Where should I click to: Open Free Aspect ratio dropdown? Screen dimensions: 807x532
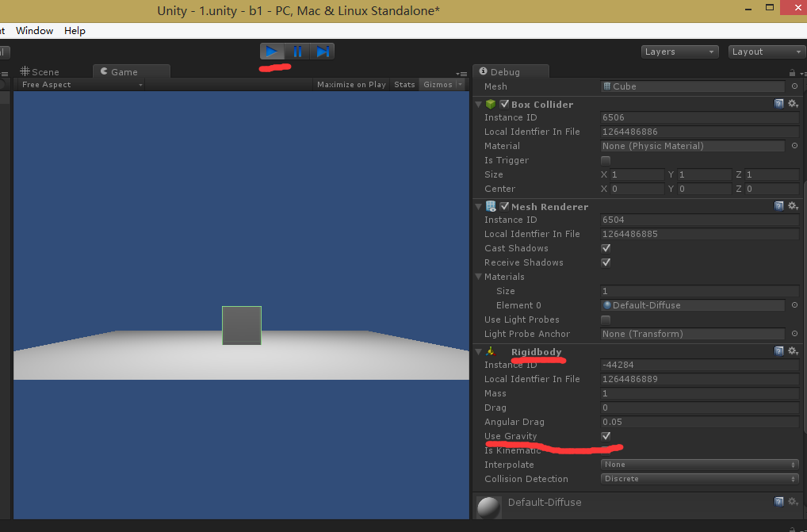[x=82, y=84]
